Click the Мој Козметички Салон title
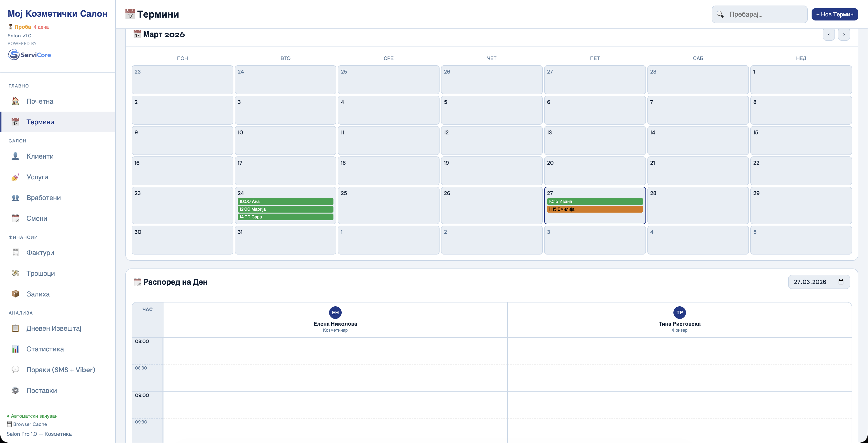This screenshot has height=443, width=868. pyautogui.click(x=58, y=13)
